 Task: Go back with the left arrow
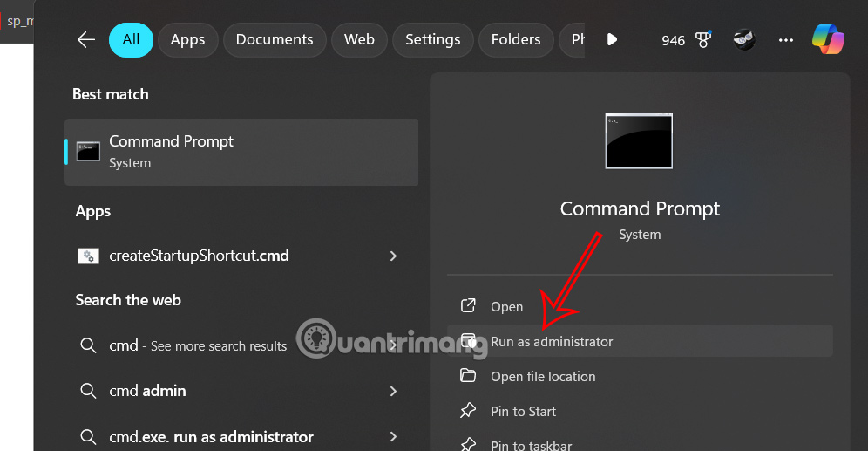[85, 40]
